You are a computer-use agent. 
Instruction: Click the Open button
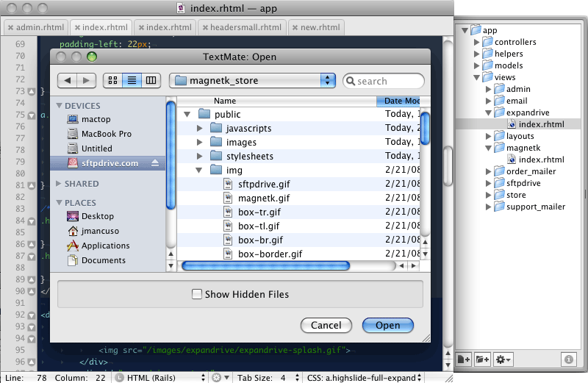387,325
